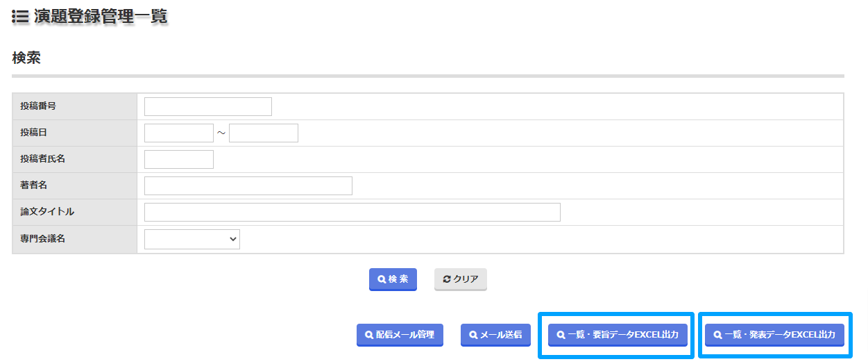Image resolution: width=868 pixels, height=364 pixels.
Task: Focus the 投稿番号 input field
Action: (x=208, y=106)
